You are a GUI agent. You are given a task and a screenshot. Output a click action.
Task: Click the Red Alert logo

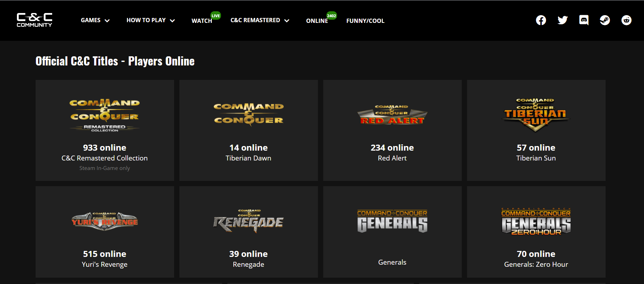pyautogui.click(x=392, y=115)
